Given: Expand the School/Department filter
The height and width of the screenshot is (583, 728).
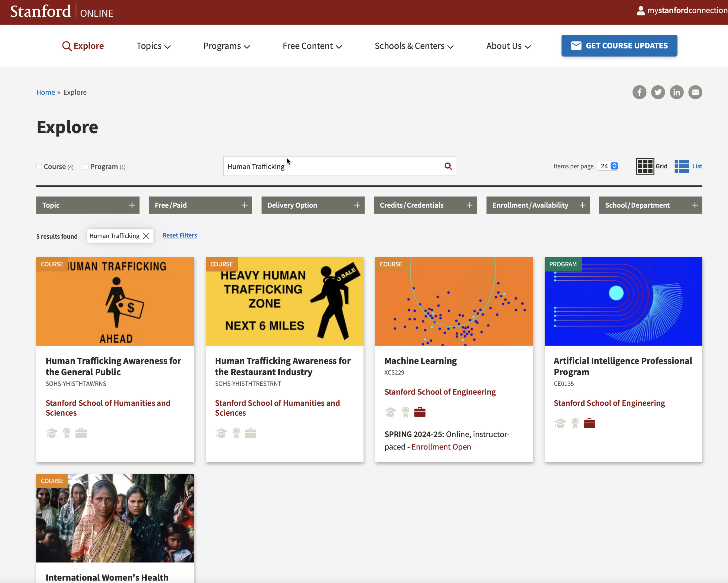Looking at the screenshot, I should coord(650,205).
